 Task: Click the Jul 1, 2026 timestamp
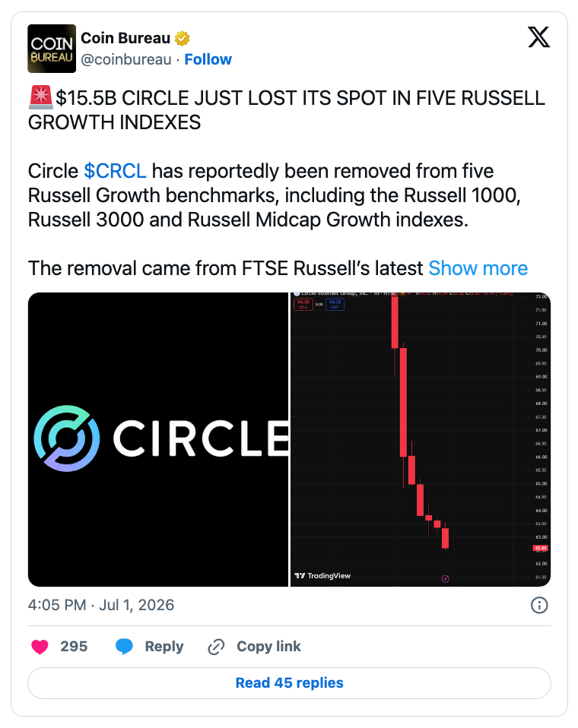(x=137, y=605)
